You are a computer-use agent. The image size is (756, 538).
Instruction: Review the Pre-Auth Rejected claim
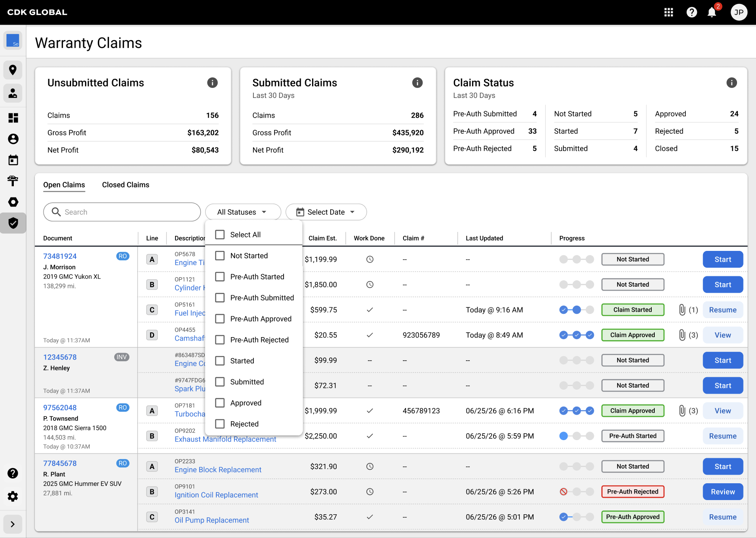[x=723, y=492]
